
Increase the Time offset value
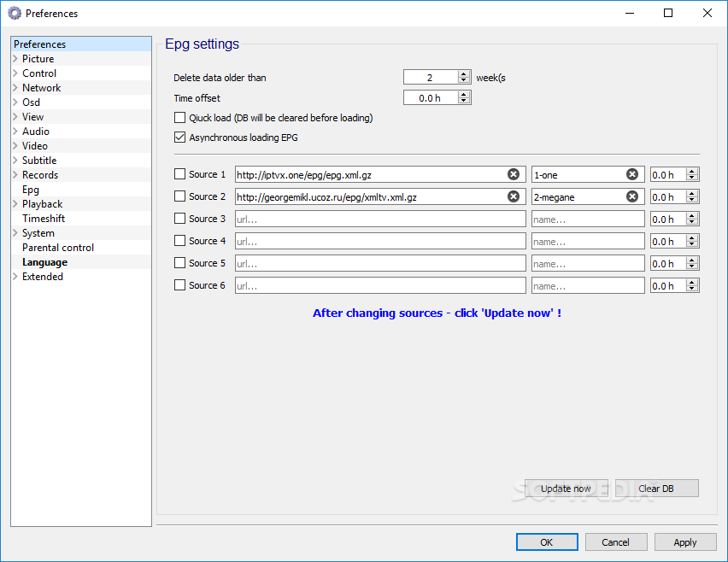(x=463, y=94)
